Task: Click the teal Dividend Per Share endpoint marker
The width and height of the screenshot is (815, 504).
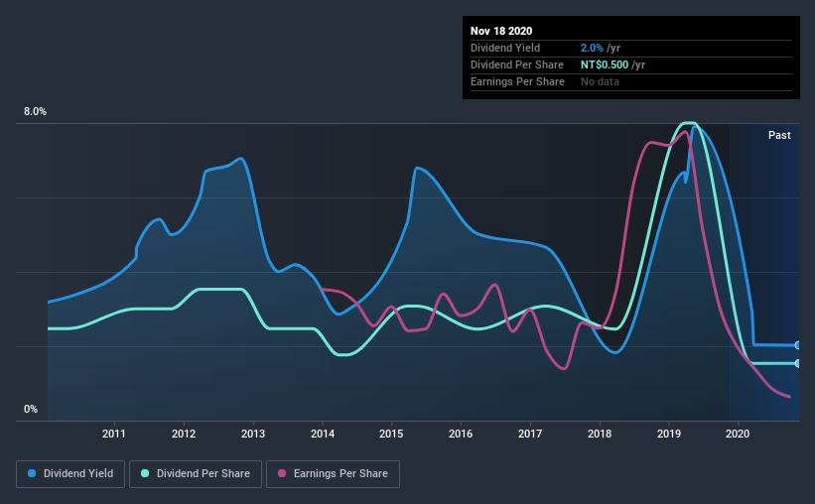Action: pos(797,363)
